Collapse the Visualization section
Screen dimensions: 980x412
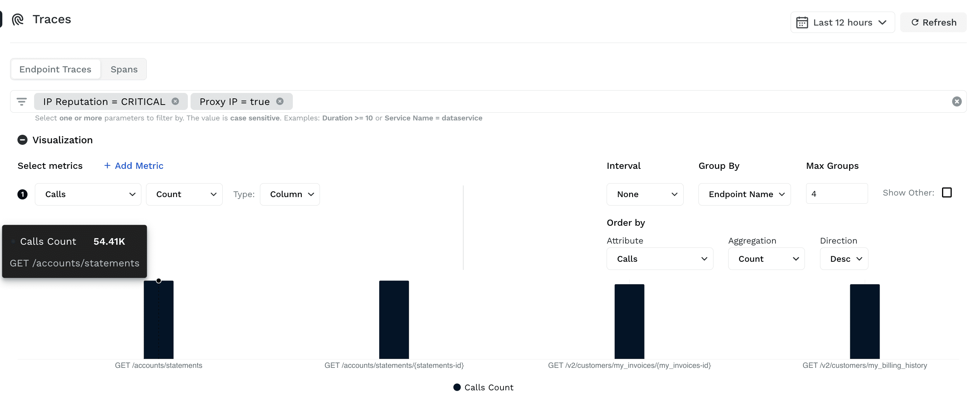point(22,140)
